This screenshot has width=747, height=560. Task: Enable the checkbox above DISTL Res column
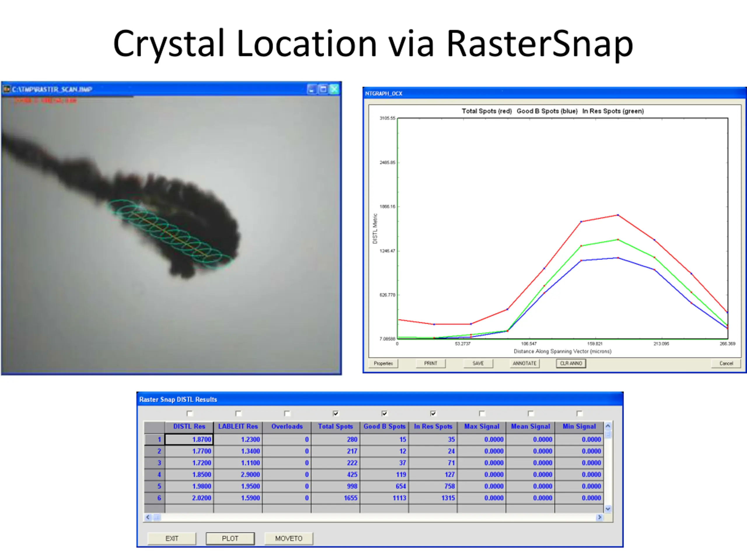coord(189,414)
